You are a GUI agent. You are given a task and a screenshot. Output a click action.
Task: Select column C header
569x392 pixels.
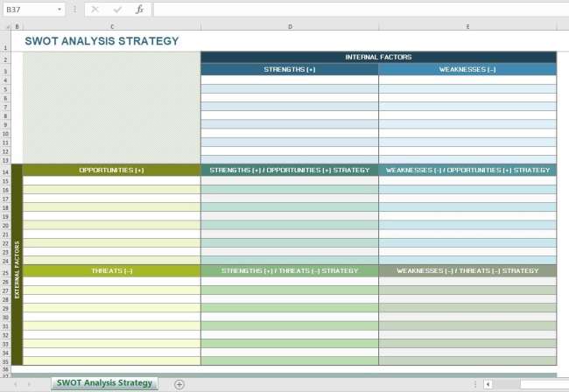click(112, 26)
